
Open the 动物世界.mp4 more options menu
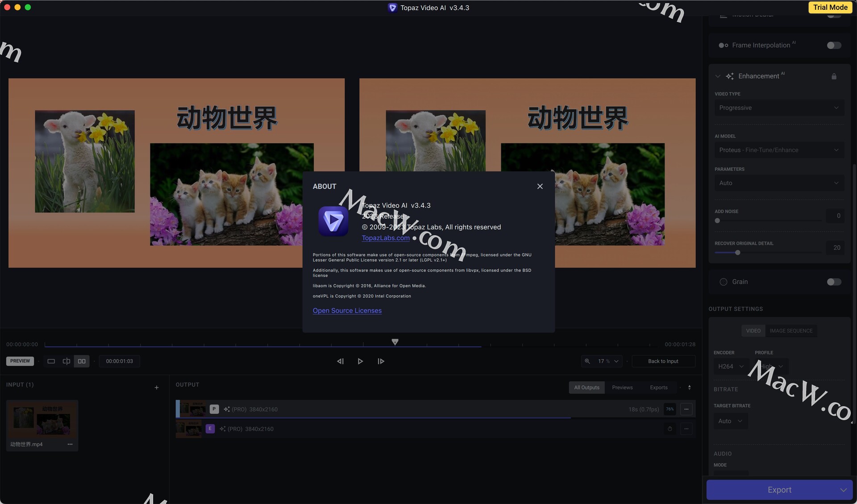tap(70, 444)
